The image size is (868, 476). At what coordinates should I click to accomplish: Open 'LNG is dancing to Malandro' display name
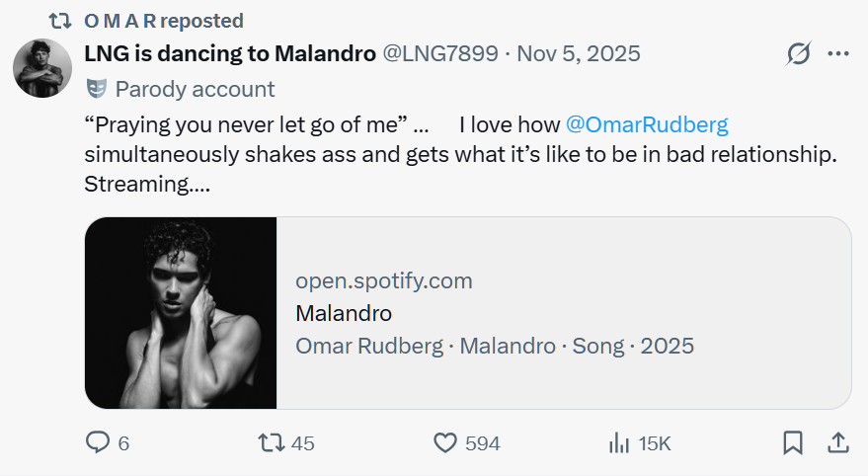tap(230, 53)
